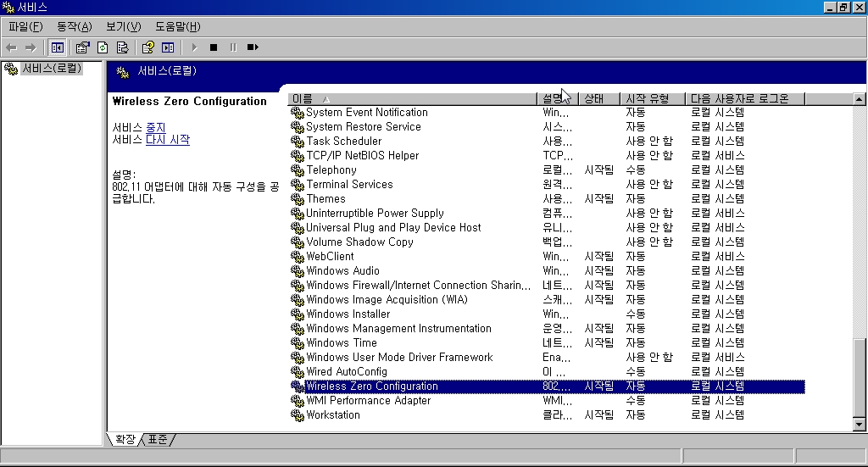Click the Stop Service square icon
868x467 pixels.
[x=214, y=47]
